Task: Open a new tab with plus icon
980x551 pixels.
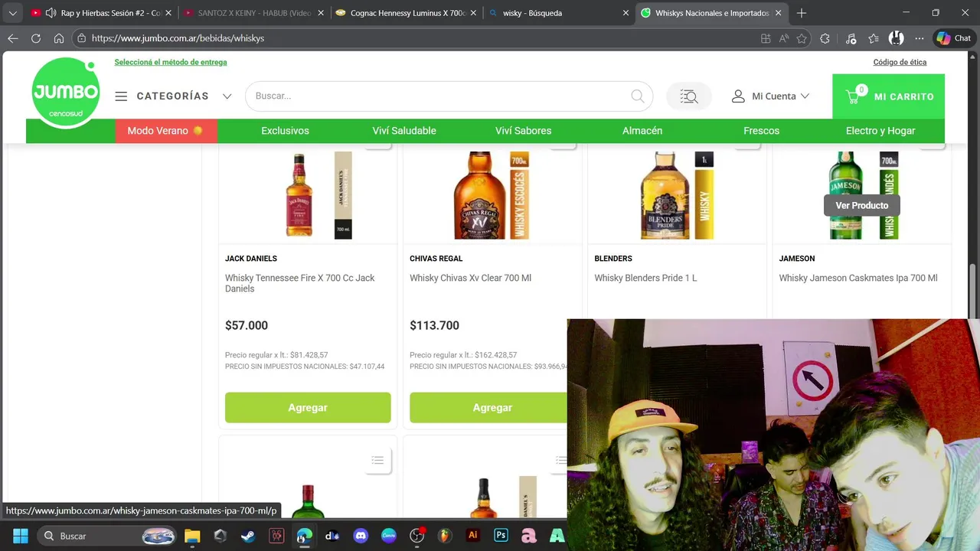Action: [x=802, y=13]
